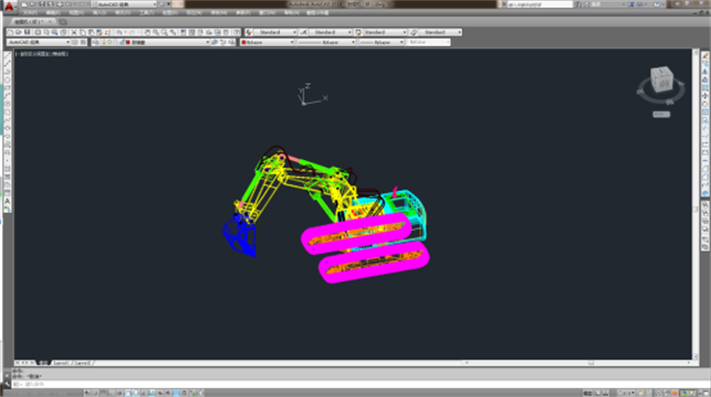Open the text style Standard dropdown
The image size is (711, 397).
point(275,32)
